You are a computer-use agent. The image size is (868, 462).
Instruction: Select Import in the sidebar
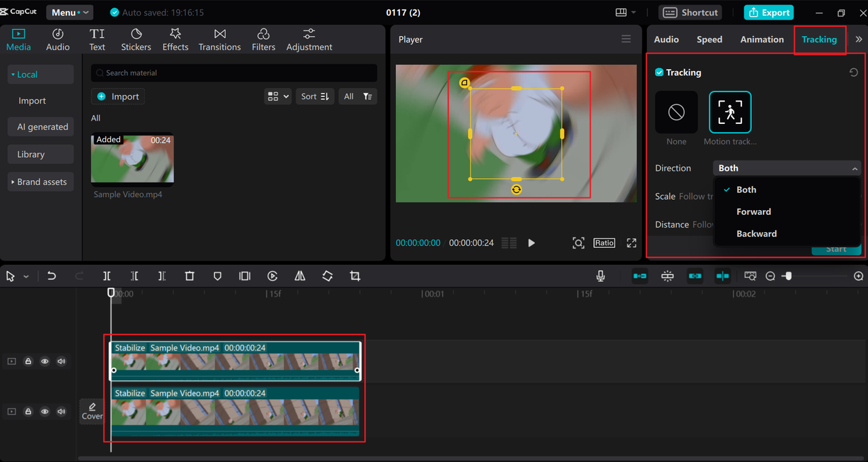33,101
